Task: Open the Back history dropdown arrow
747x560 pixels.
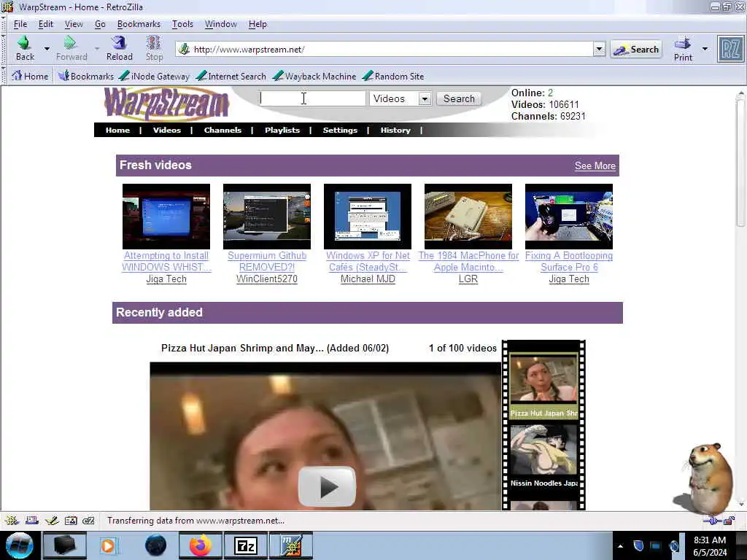Action: point(47,49)
